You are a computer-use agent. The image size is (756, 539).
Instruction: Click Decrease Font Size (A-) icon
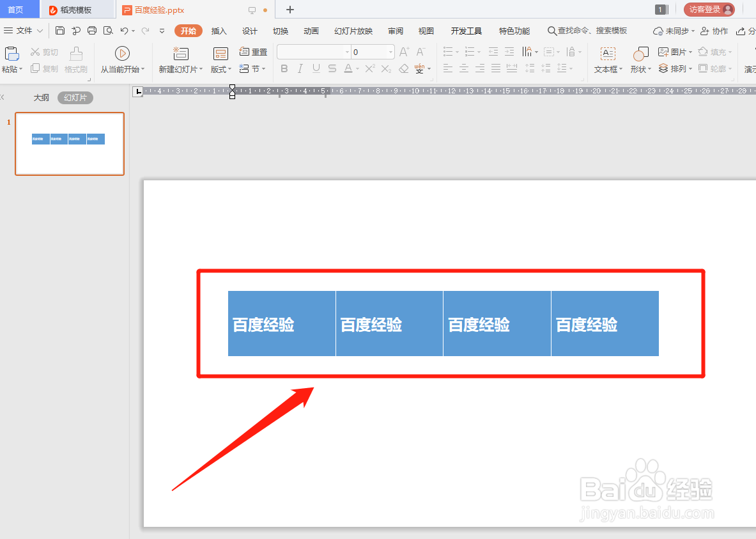tap(421, 52)
